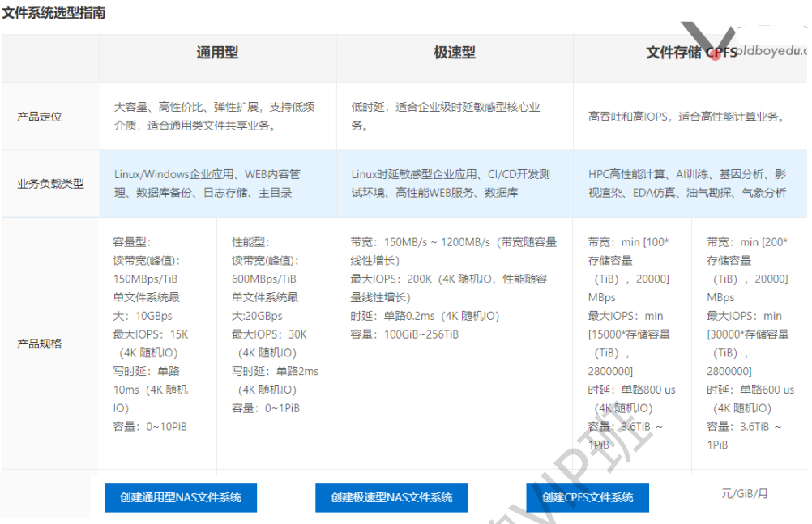Click the 最大IOPS: 30K text
The height and width of the screenshot is (524, 812).
click(269, 334)
